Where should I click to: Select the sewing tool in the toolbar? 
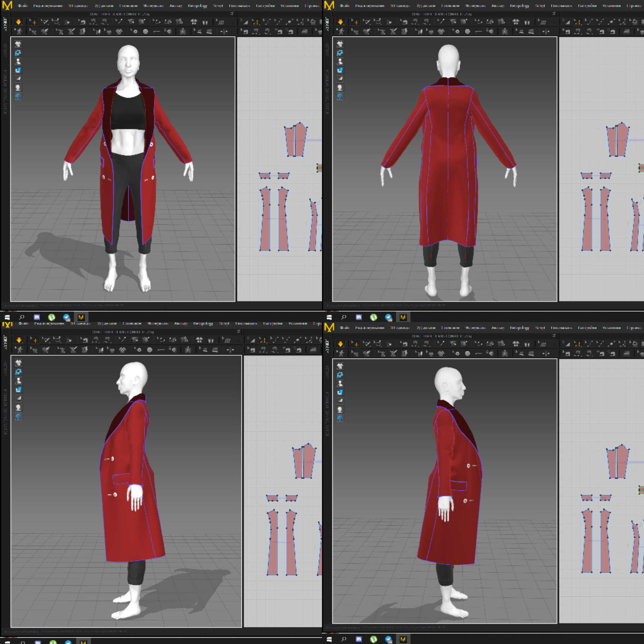[x=83, y=22]
